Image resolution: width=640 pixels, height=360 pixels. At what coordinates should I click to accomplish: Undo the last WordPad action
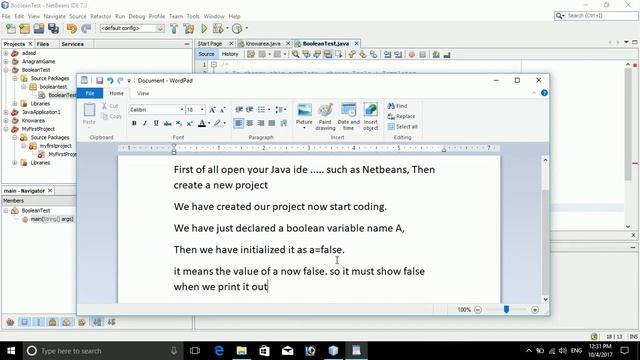[x=110, y=81]
